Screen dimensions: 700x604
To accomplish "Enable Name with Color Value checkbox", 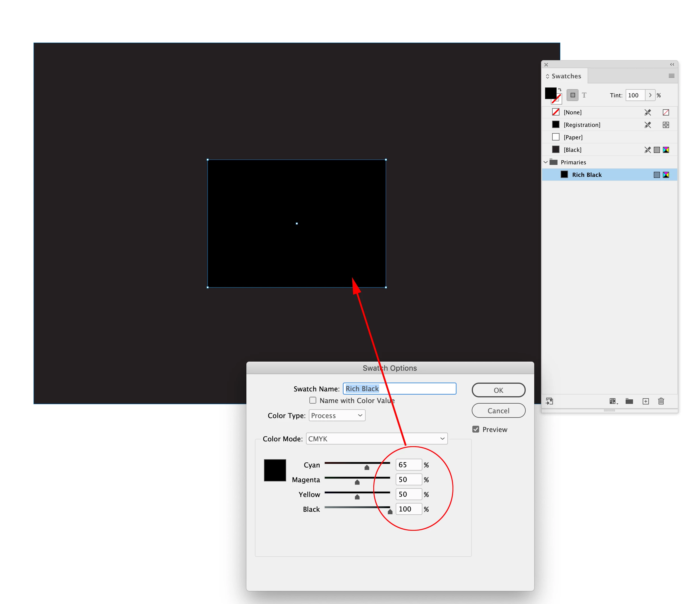I will [x=313, y=400].
